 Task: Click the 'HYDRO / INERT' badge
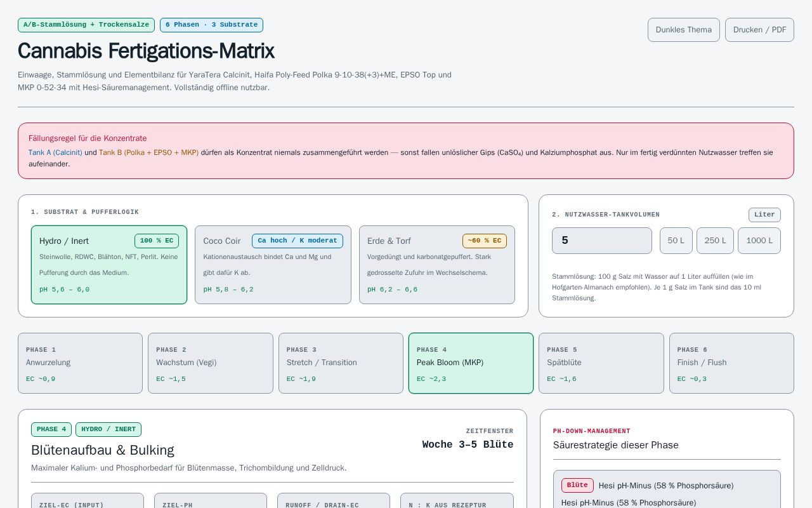(x=108, y=429)
